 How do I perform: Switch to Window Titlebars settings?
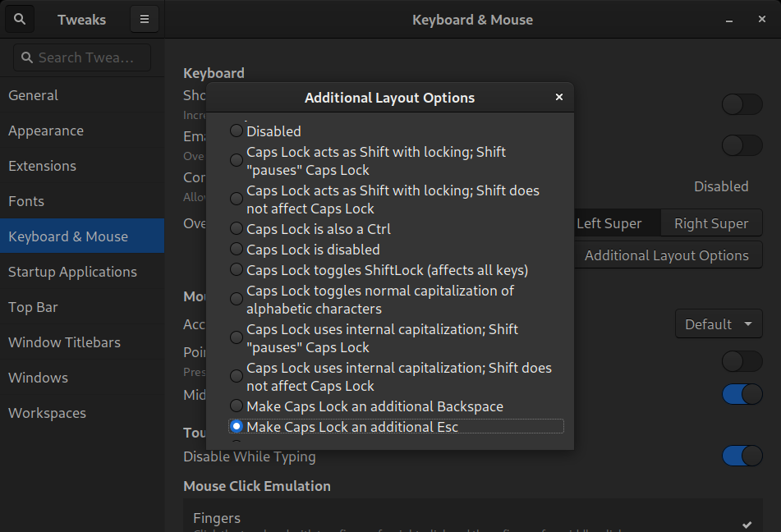[x=64, y=342]
